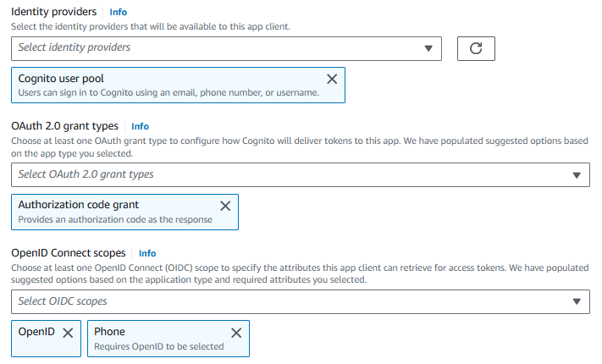Click the Phone scope label
Screen dimensions: 602x364
[109, 331]
